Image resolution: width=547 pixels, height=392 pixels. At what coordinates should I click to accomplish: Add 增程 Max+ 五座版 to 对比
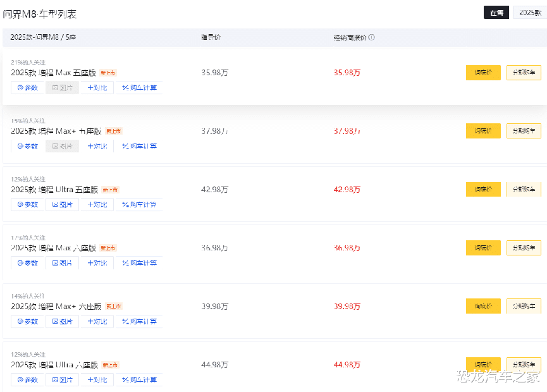97,146
